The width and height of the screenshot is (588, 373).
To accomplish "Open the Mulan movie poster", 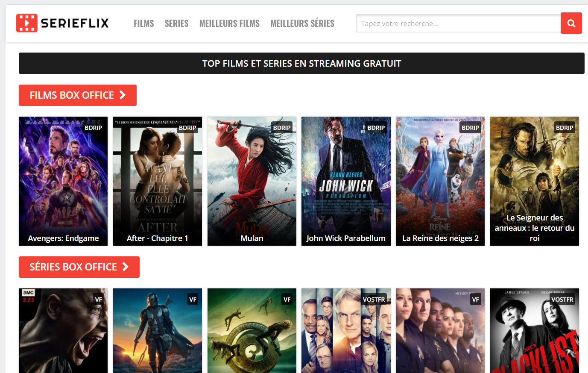I will 252,181.
